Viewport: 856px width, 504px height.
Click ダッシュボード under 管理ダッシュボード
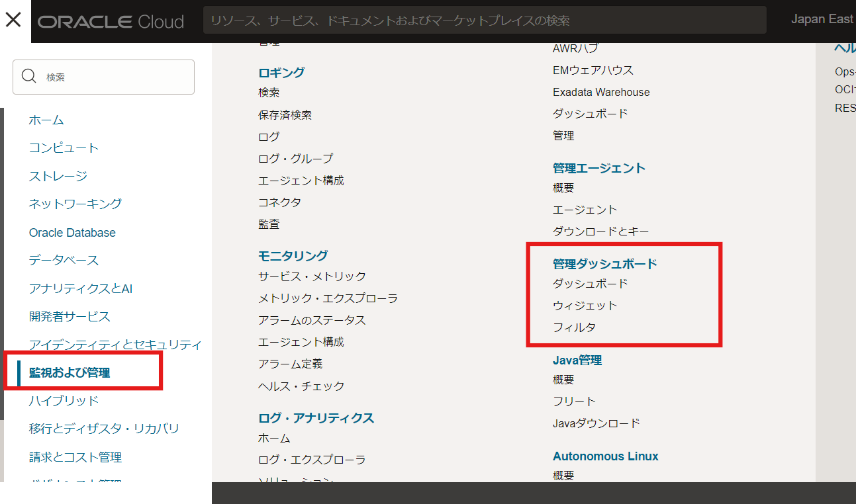pyautogui.click(x=591, y=284)
